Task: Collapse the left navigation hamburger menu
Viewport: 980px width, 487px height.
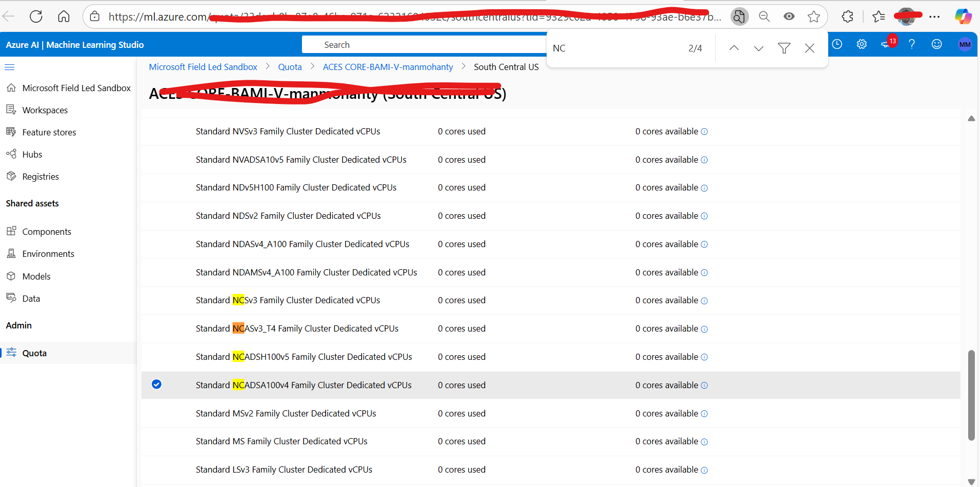Action: point(10,67)
